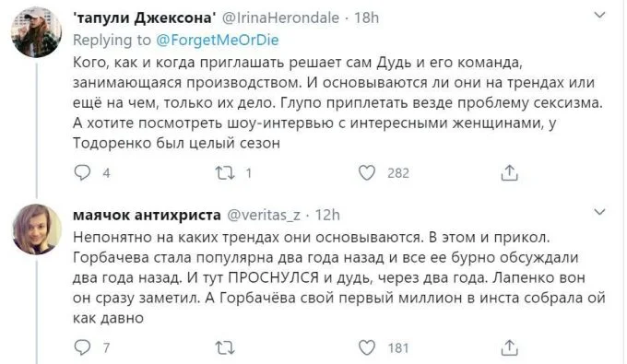Retweet the veritas_z tweet
The height and width of the screenshot is (364, 627).
click(x=225, y=347)
